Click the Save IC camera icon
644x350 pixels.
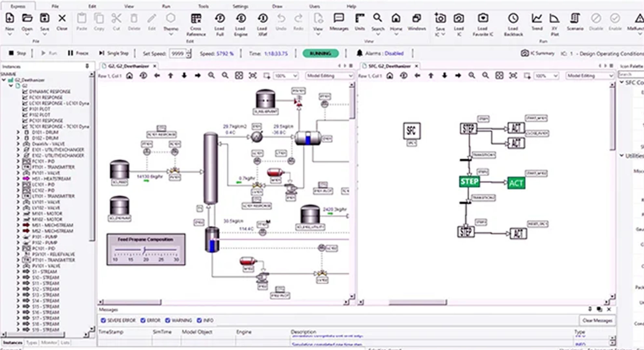440,18
